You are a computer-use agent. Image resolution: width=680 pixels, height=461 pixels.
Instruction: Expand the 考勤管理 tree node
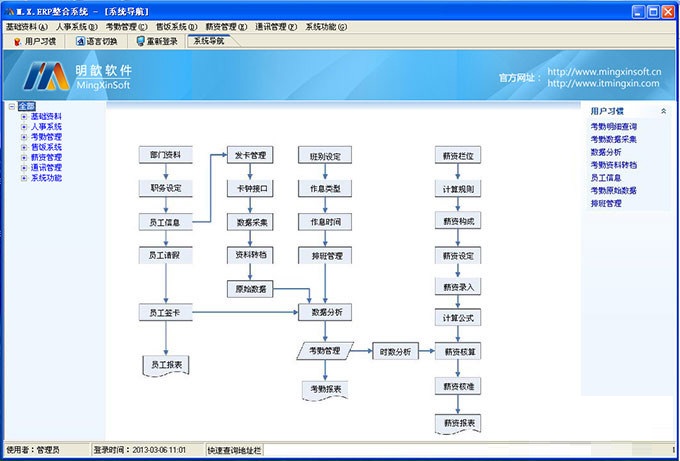click(x=24, y=137)
